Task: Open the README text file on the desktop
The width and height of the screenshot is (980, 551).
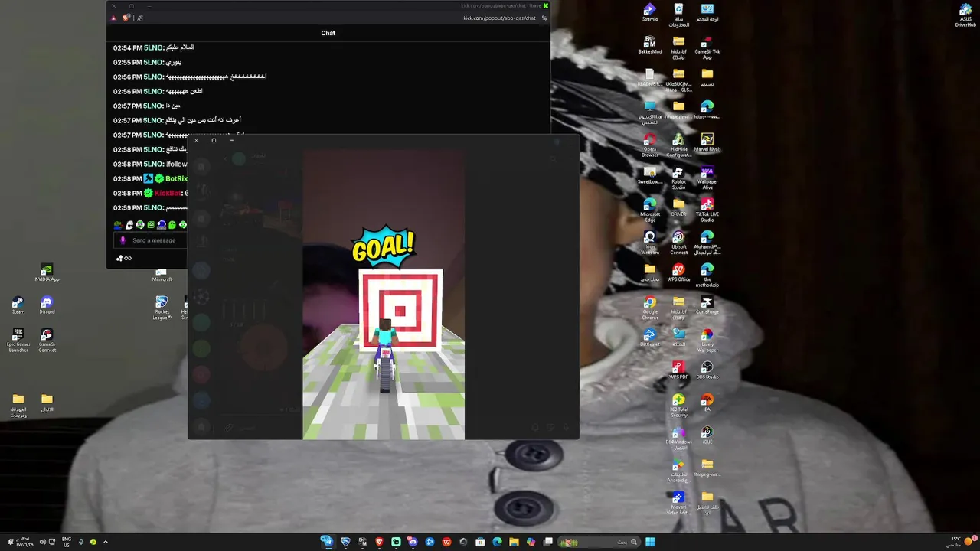Action: point(650,77)
